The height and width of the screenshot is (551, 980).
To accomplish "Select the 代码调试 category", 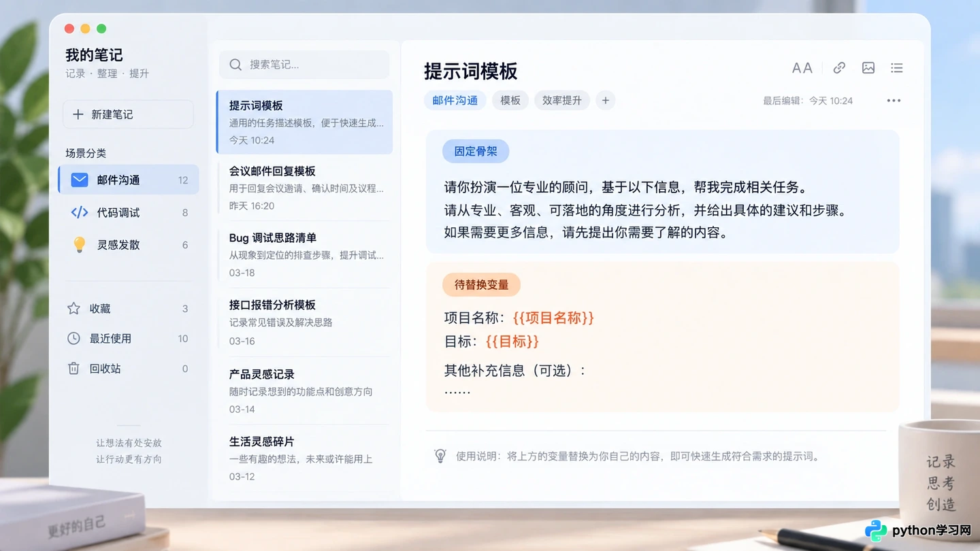I will coord(129,212).
